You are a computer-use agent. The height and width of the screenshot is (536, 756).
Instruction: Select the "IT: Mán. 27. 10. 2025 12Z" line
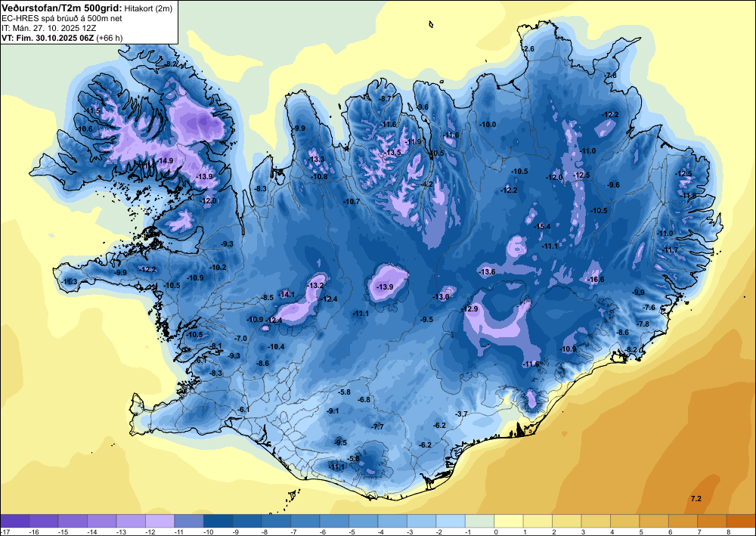48,28
